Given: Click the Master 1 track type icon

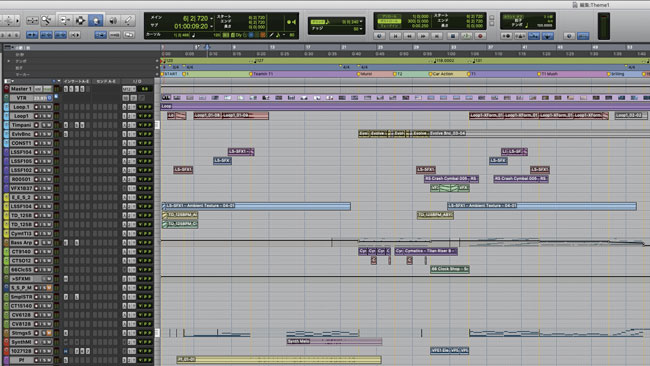Looking at the screenshot, I should (6, 89).
